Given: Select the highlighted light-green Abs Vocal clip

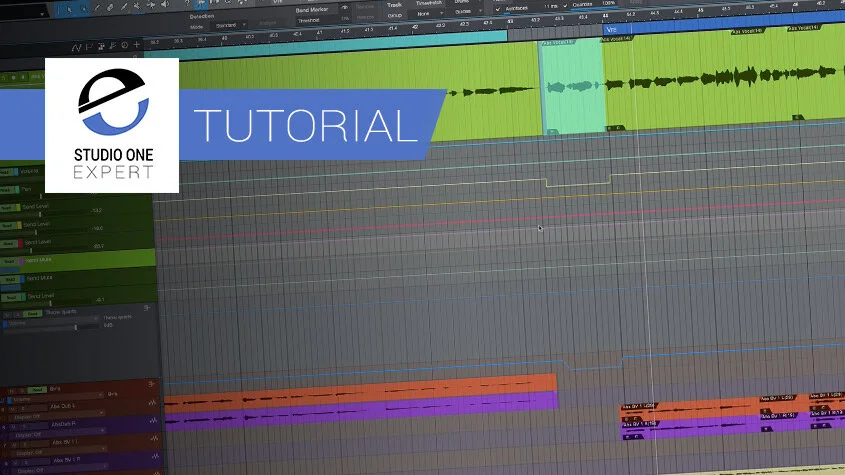Looking at the screenshot, I should [x=572, y=89].
